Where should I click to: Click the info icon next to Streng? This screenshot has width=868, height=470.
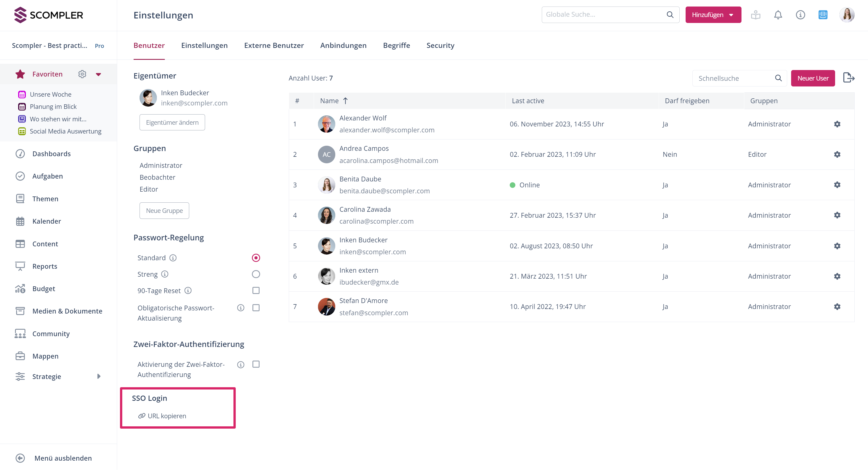[165, 274]
